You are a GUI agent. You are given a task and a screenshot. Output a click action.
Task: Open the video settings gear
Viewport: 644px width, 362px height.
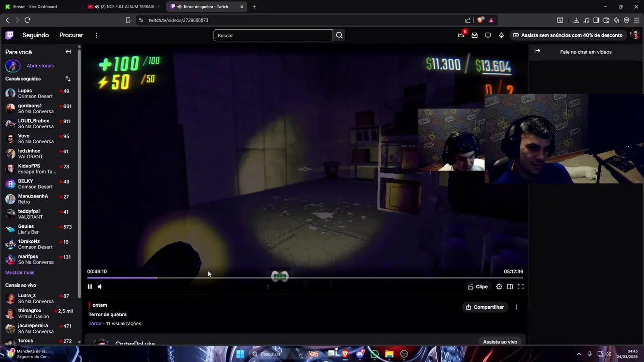499,287
